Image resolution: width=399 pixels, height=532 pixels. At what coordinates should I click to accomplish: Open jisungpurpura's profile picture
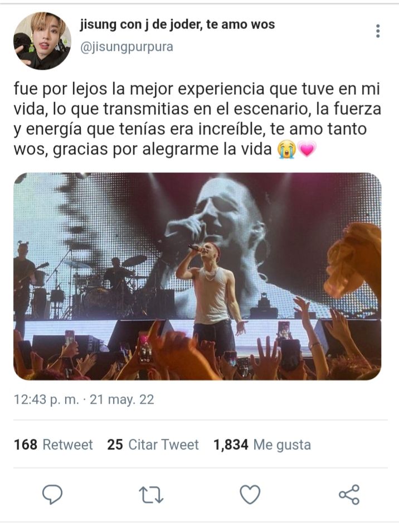pyautogui.click(x=42, y=41)
